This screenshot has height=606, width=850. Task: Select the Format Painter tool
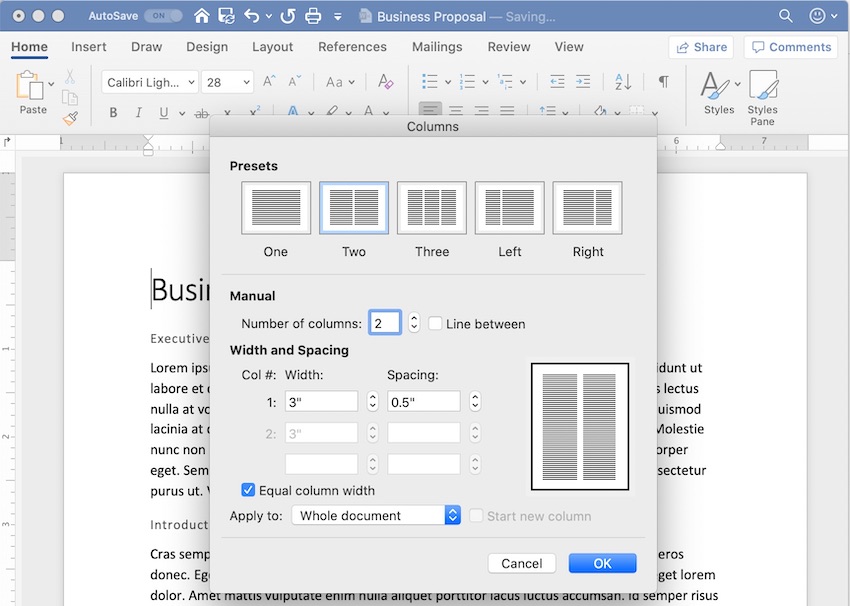point(70,119)
